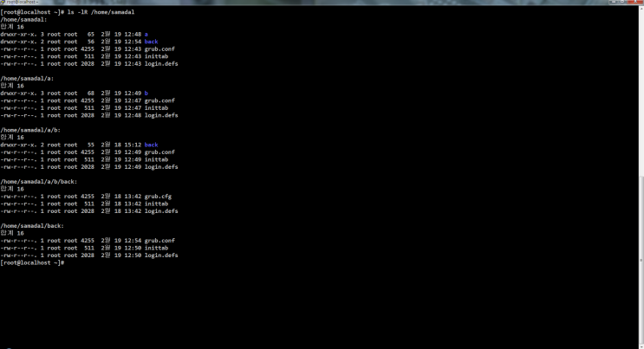
Task: Click the 'ls -lR /home/samadal' command text
Action: [101, 12]
